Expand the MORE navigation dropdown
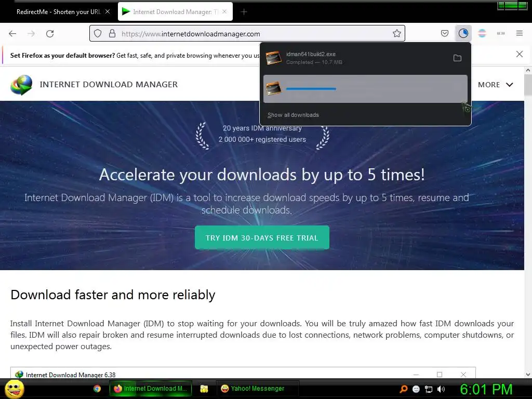Viewport: 532px width, 399px height. [495, 85]
